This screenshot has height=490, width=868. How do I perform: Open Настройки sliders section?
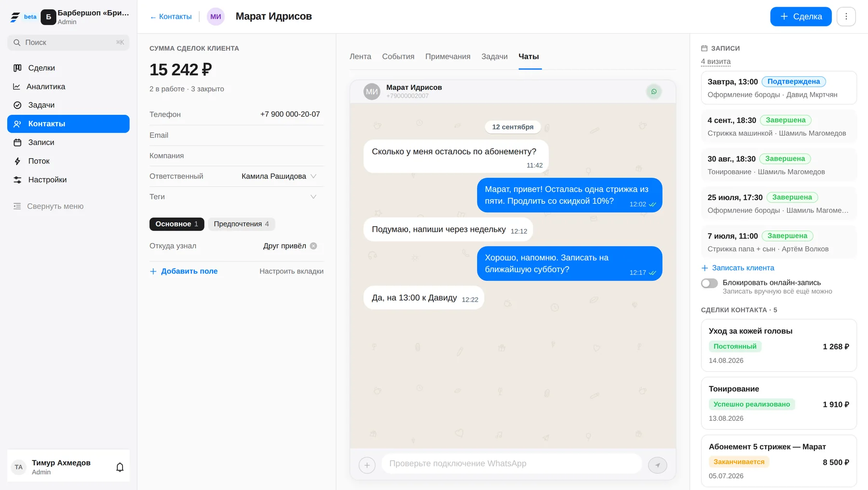click(x=68, y=180)
